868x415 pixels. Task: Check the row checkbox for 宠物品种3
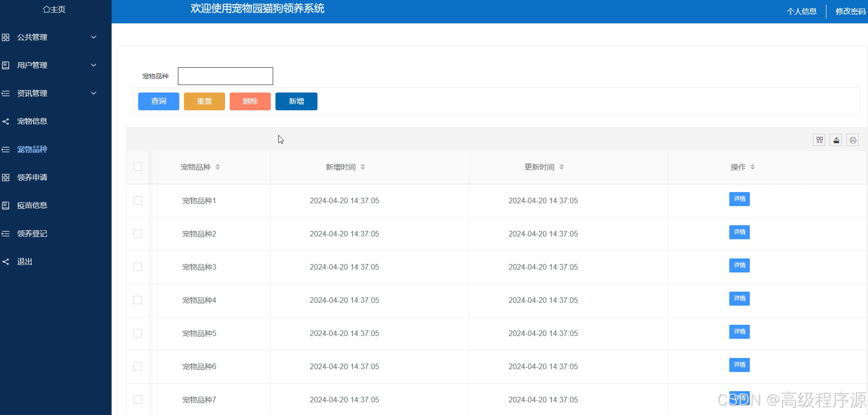click(138, 267)
